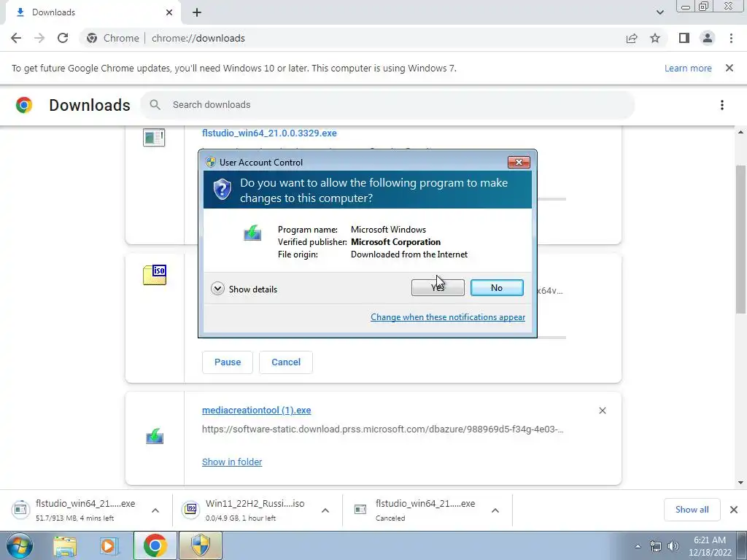Click the UAC shield question icon

pyautogui.click(x=222, y=190)
